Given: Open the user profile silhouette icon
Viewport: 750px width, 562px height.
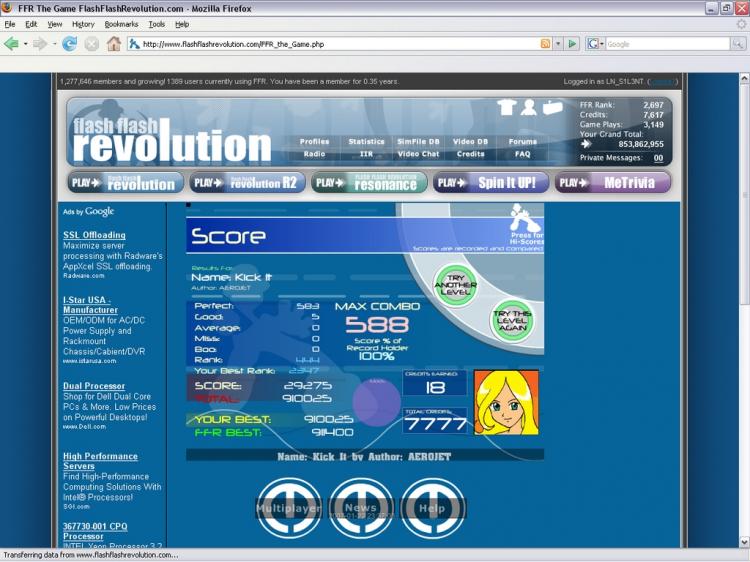Looking at the screenshot, I should (529, 107).
